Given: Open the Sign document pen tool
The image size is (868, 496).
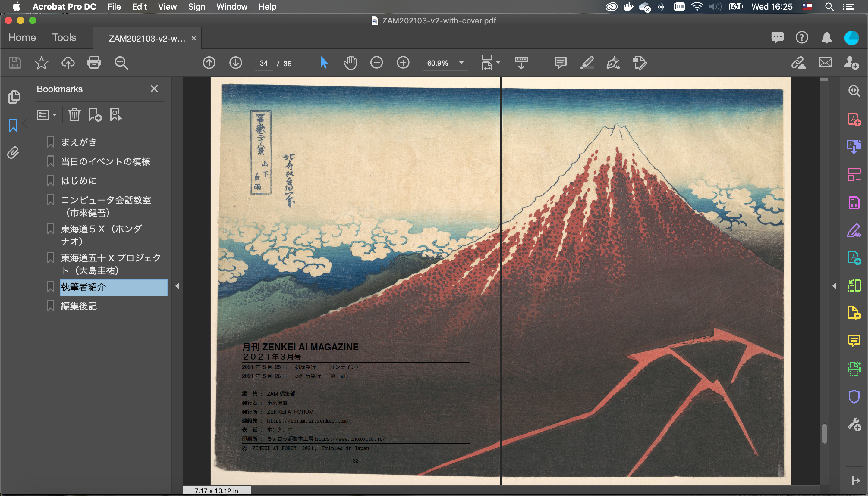Looking at the screenshot, I should tap(613, 63).
